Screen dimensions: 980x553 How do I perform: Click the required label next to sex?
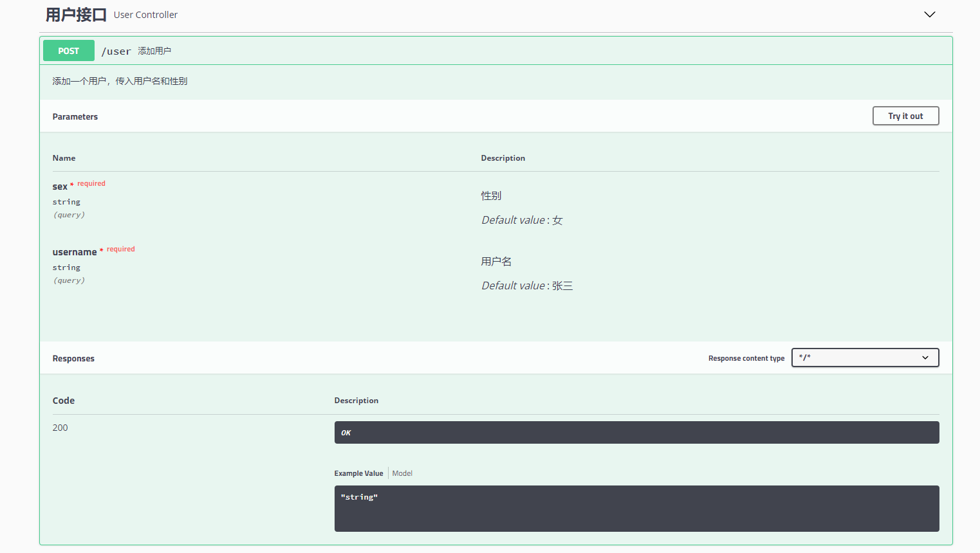coord(91,183)
